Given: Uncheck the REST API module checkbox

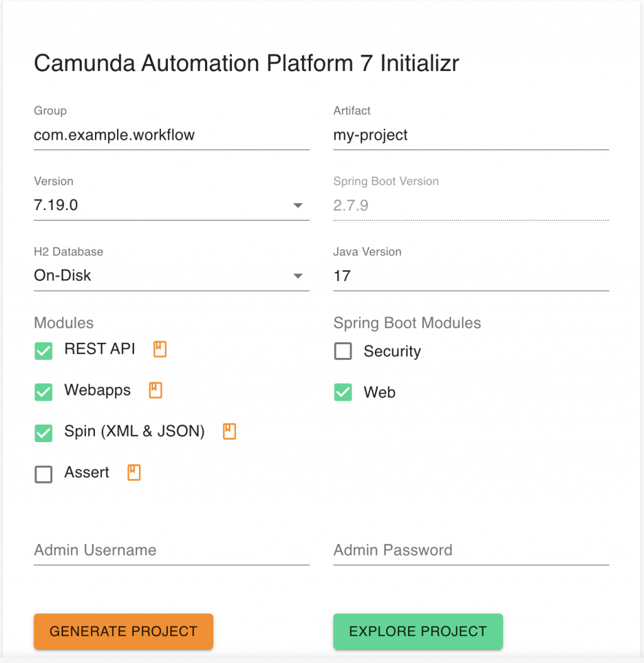Looking at the screenshot, I should tap(43, 351).
